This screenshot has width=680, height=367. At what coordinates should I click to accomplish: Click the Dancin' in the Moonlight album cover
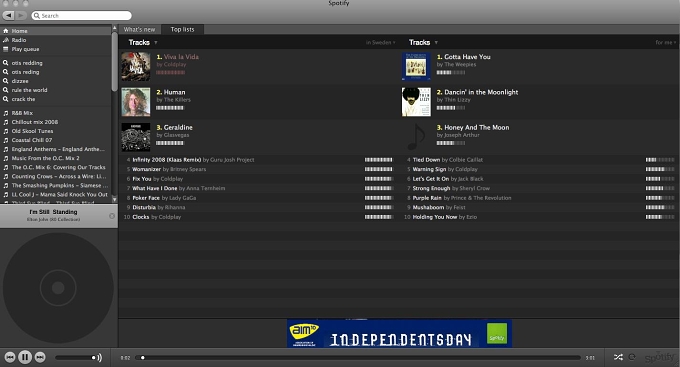coord(416,102)
